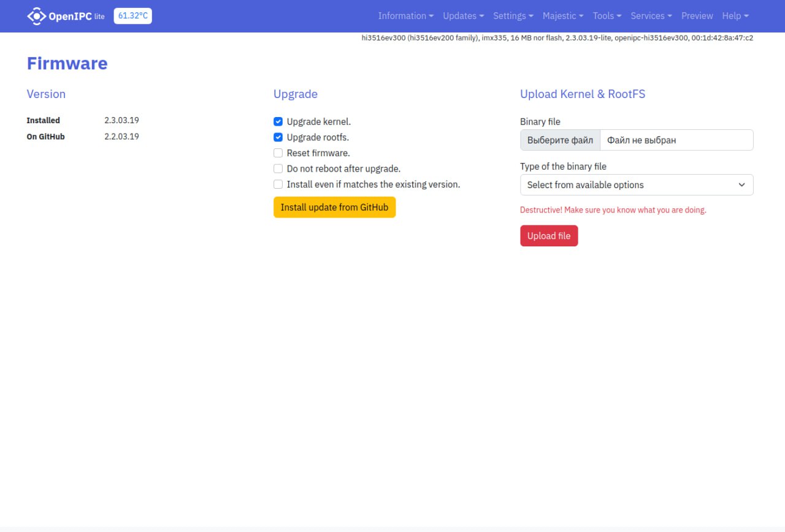Check Do not reboot after upgrade
This screenshot has height=532, width=785.
click(278, 169)
